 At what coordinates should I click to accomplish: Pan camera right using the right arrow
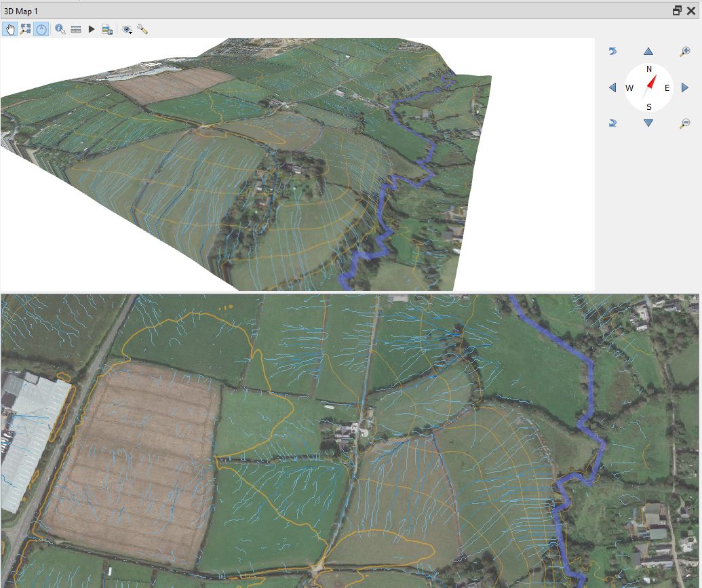point(685,87)
